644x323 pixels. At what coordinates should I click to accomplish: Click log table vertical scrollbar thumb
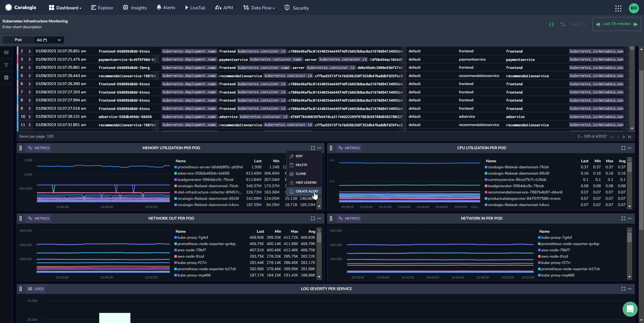tap(632, 48)
